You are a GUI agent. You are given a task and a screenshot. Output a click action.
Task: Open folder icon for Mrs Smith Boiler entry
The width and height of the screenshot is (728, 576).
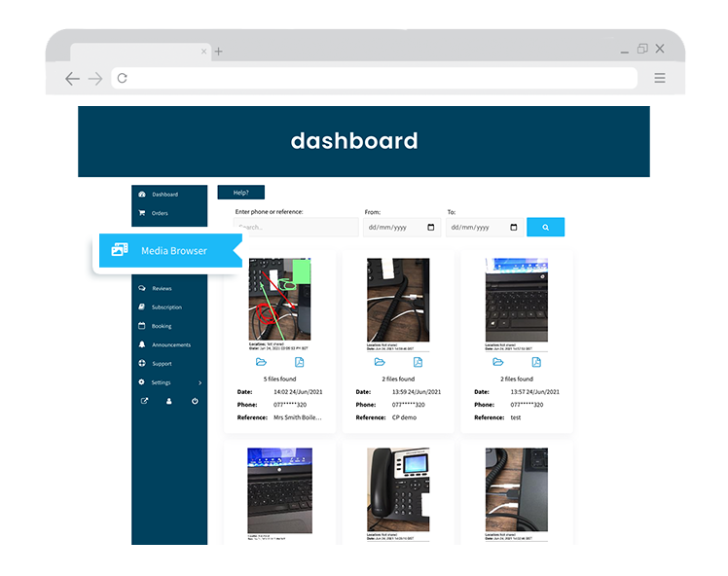[x=262, y=362]
